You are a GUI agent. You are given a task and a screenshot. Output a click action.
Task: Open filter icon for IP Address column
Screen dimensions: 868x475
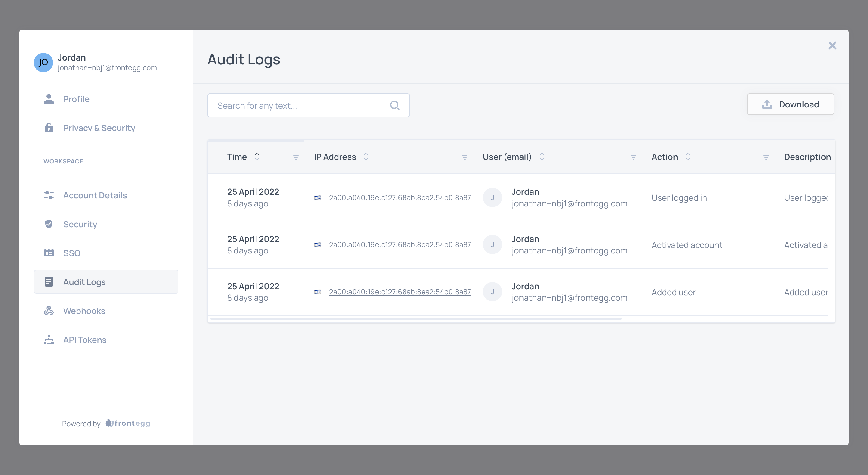(x=464, y=157)
